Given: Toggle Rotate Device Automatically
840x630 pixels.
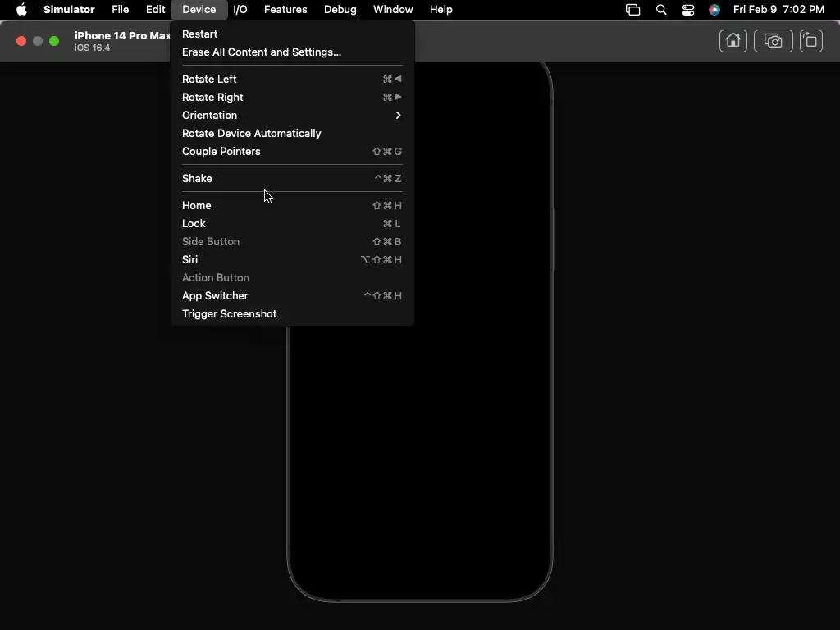Looking at the screenshot, I should pos(292,134).
